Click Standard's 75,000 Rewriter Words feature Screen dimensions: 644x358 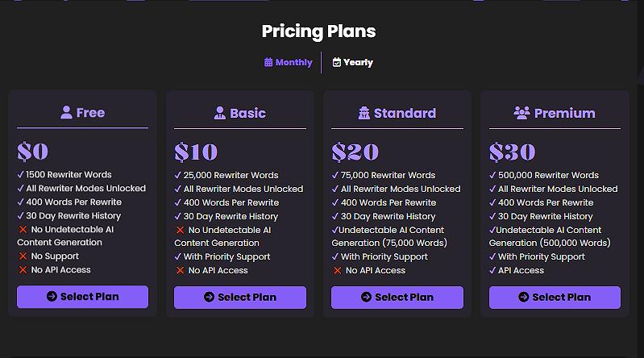click(x=388, y=175)
